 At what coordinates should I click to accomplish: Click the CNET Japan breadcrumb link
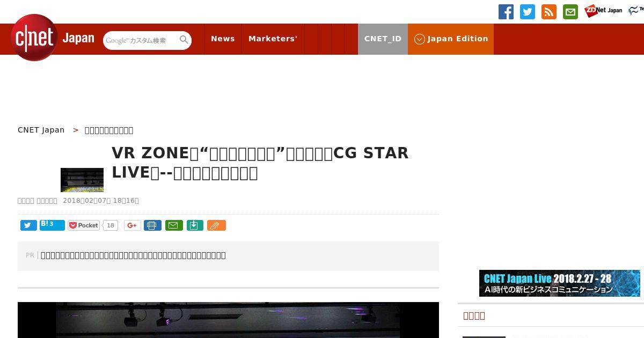[41, 130]
